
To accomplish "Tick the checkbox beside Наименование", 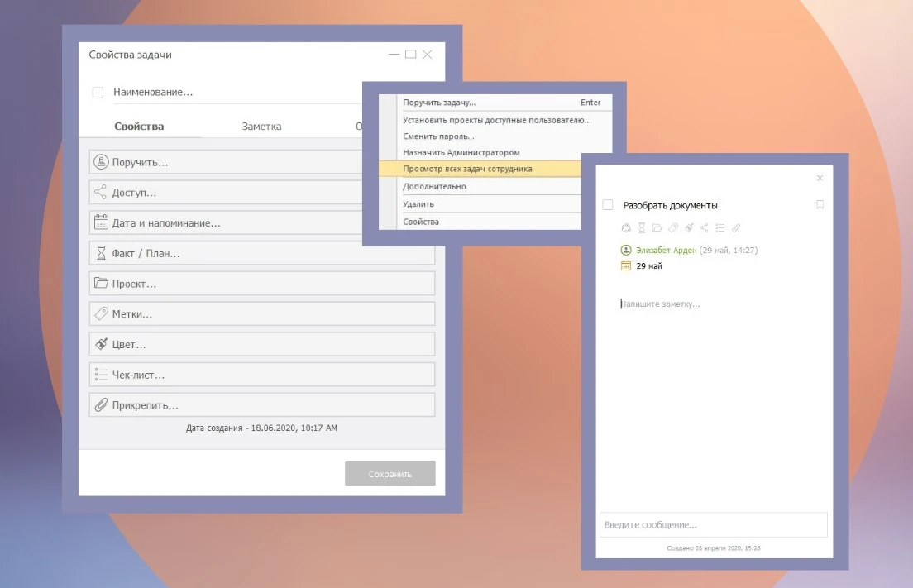I will pos(98,93).
